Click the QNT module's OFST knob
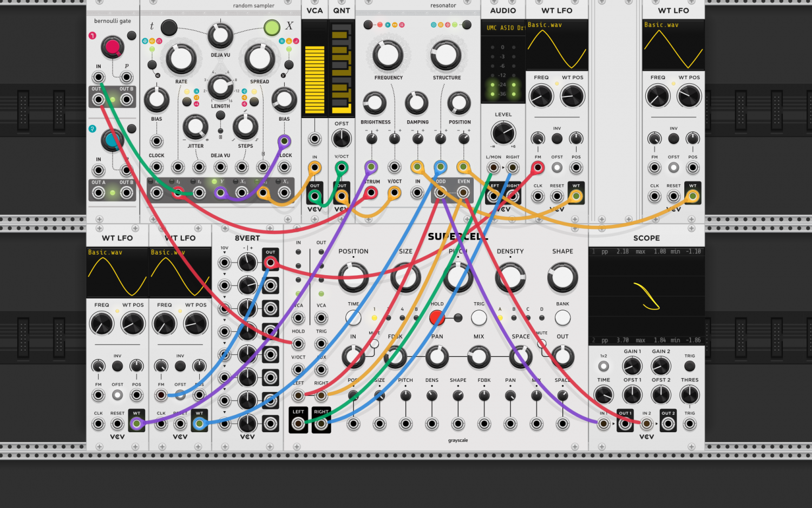This screenshot has height=508, width=812. pyautogui.click(x=342, y=139)
